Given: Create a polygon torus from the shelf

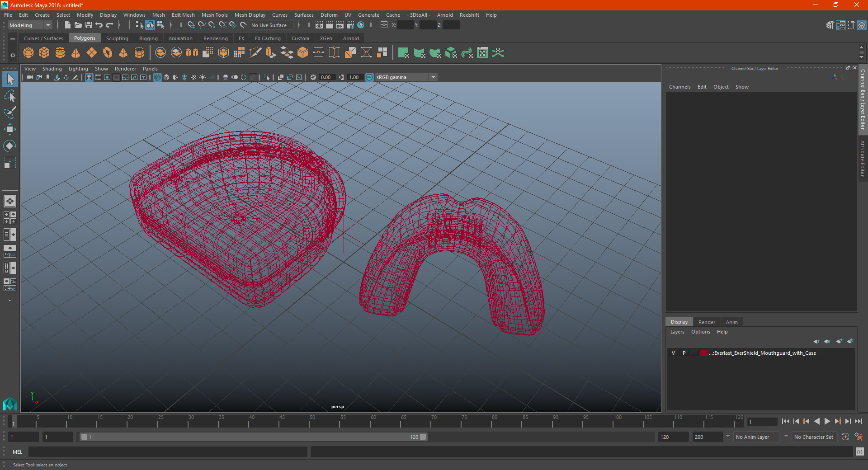Looking at the screenshot, I should click(x=108, y=53).
